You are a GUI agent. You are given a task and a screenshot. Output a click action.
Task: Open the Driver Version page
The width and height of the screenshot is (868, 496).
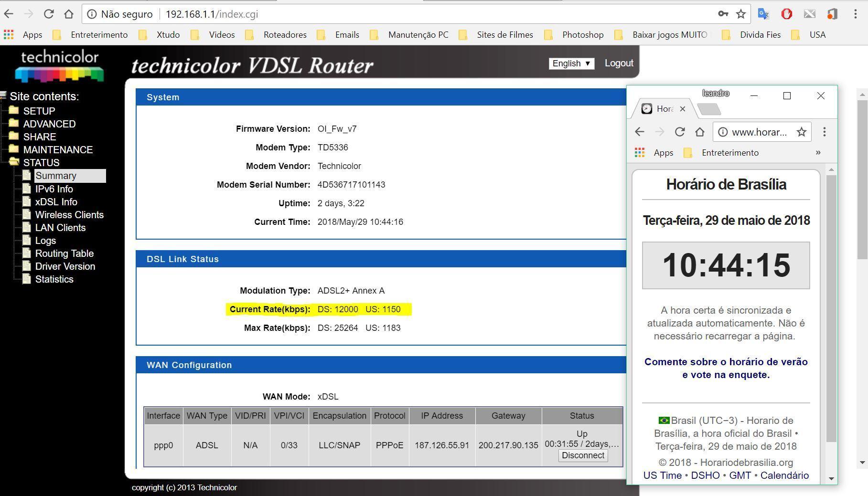coord(65,266)
